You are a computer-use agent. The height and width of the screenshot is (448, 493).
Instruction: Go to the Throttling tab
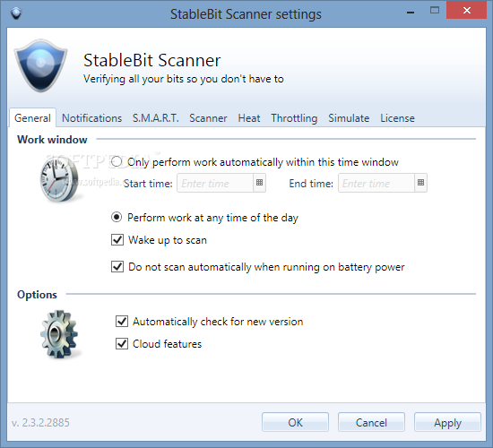click(x=294, y=118)
